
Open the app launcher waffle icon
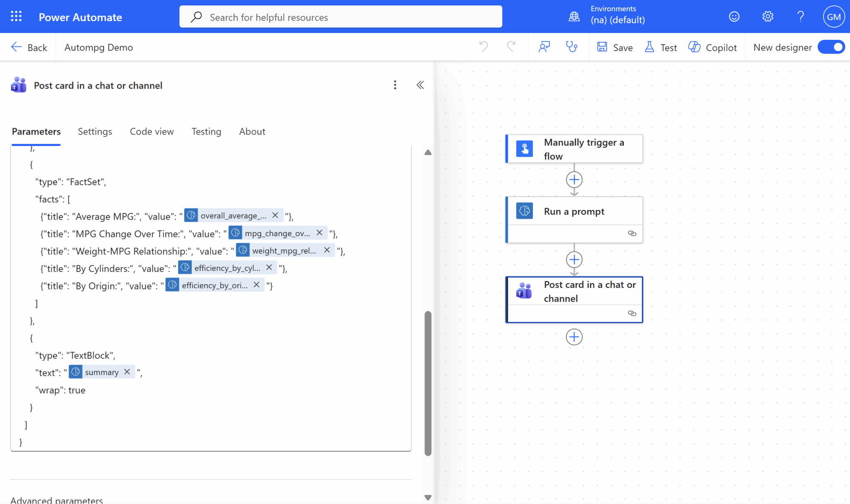(16, 17)
